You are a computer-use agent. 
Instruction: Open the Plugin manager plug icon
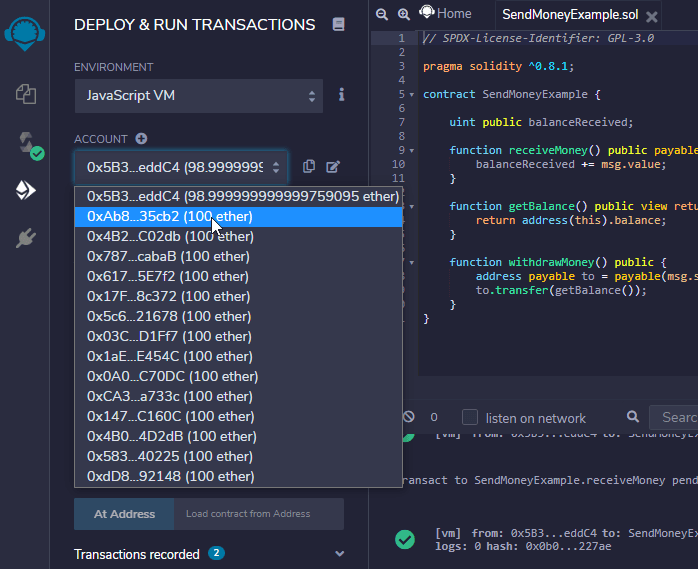pyautogui.click(x=26, y=238)
